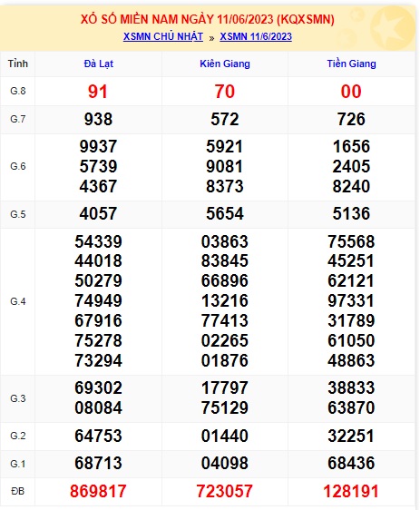
Task: Click Đà Lạt G.5 number 4057
Action: coord(98,213)
